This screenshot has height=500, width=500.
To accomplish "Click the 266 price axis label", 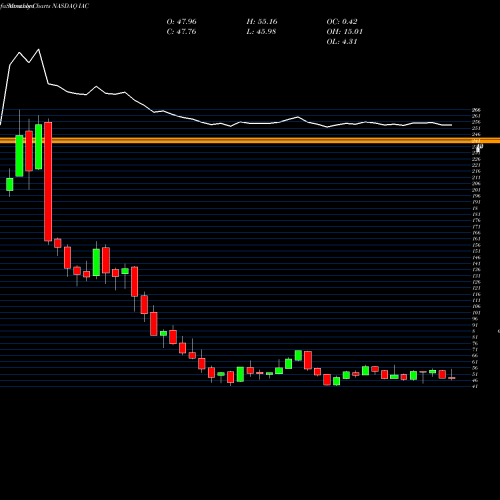I will click(x=476, y=110).
